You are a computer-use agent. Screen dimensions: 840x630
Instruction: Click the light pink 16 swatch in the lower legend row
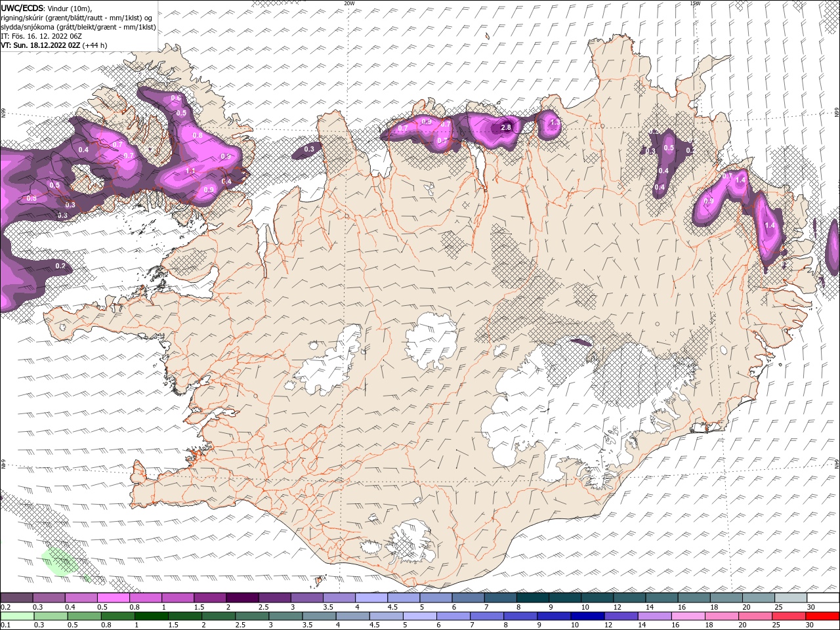pos(687,616)
